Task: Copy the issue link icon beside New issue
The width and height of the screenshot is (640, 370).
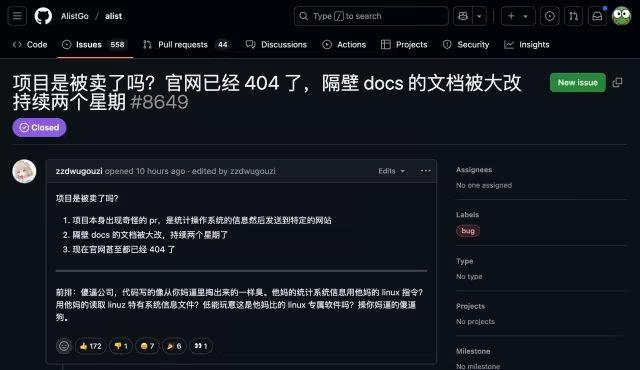Action: pyautogui.click(x=618, y=82)
